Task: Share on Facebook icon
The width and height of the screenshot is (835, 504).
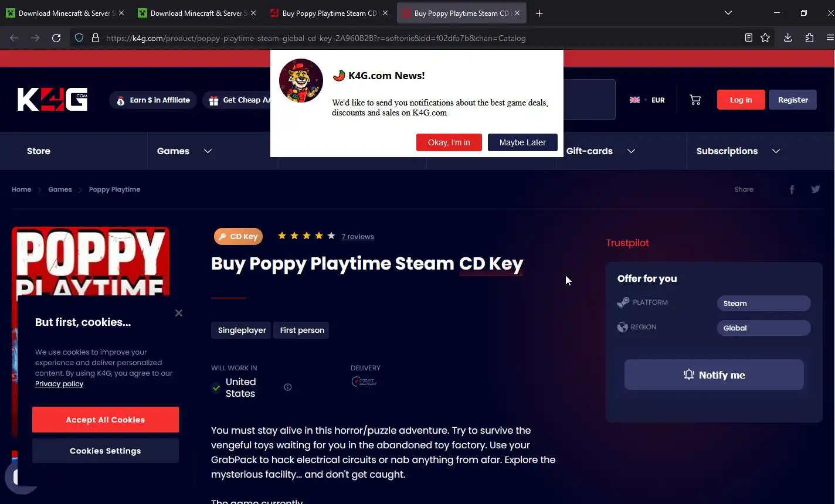Action: coord(792,189)
